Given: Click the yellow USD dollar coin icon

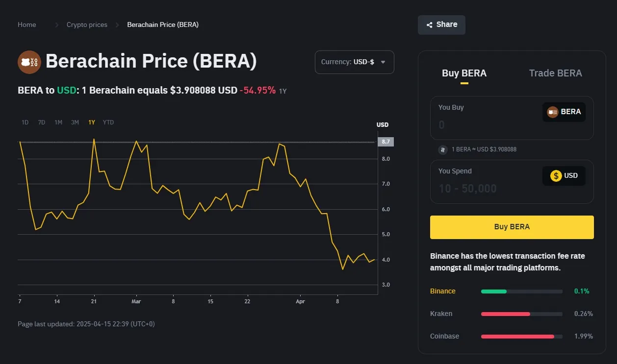Looking at the screenshot, I should coord(556,176).
